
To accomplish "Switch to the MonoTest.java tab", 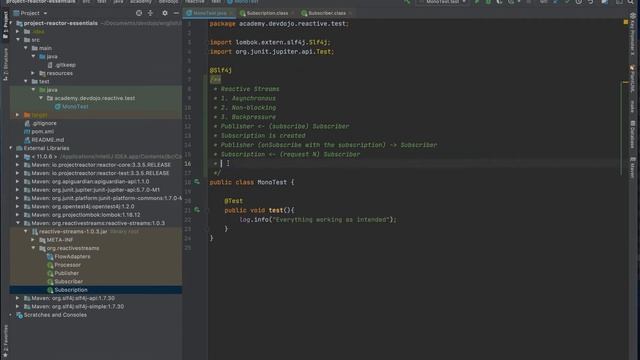I will pyautogui.click(x=210, y=13).
